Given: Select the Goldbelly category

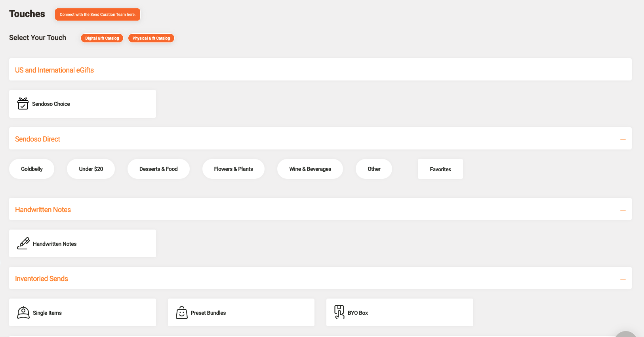Looking at the screenshot, I should (x=32, y=169).
